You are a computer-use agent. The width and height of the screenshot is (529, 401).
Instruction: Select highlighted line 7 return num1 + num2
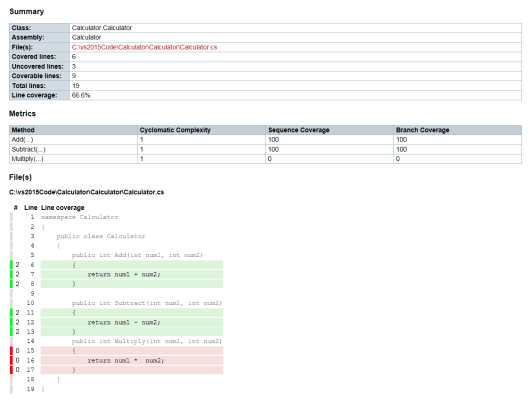(x=132, y=274)
